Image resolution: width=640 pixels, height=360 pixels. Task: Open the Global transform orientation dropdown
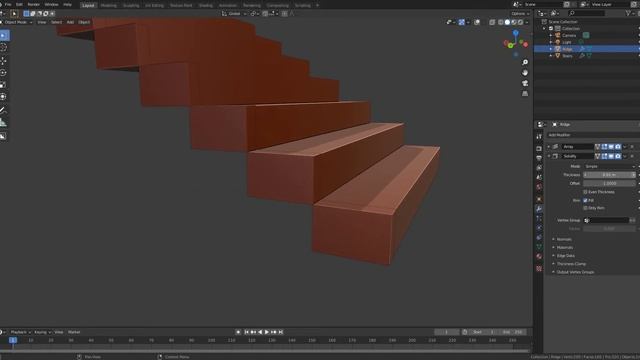pyautogui.click(x=234, y=14)
